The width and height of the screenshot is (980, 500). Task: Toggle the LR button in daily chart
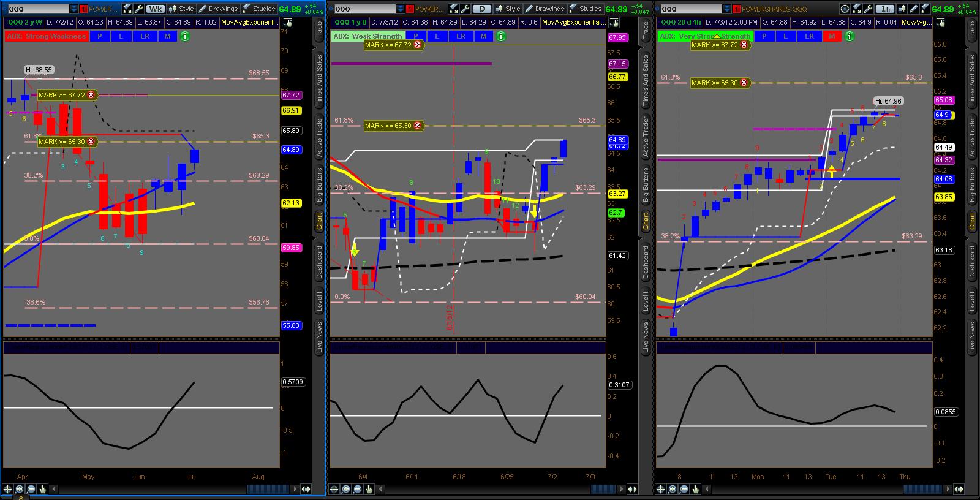point(461,36)
